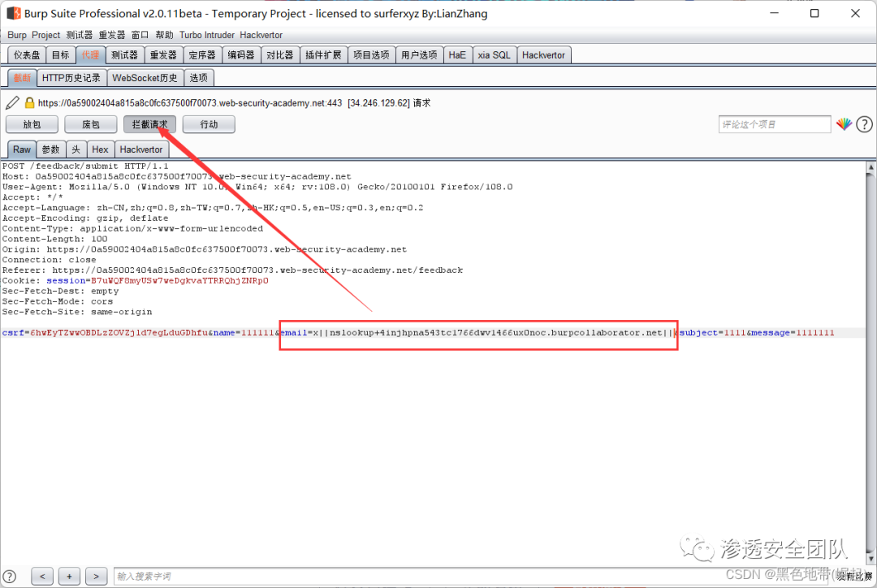Switch to the 仪表盘 tab

coord(27,55)
